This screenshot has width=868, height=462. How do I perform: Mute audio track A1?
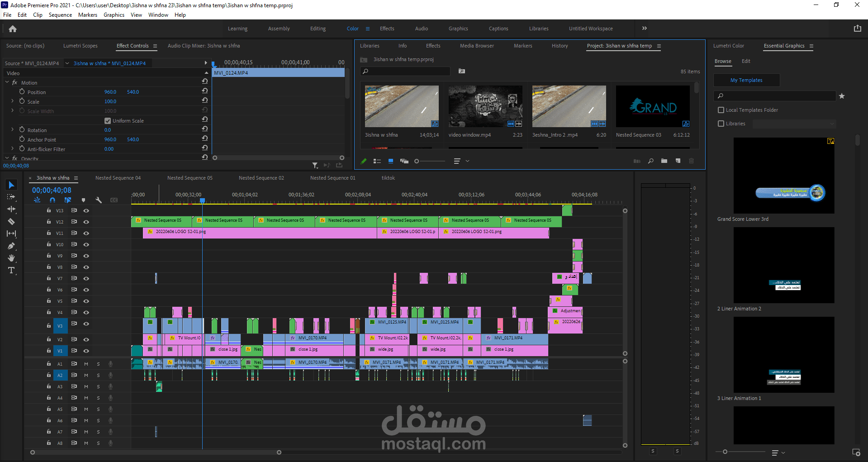pyautogui.click(x=86, y=364)
